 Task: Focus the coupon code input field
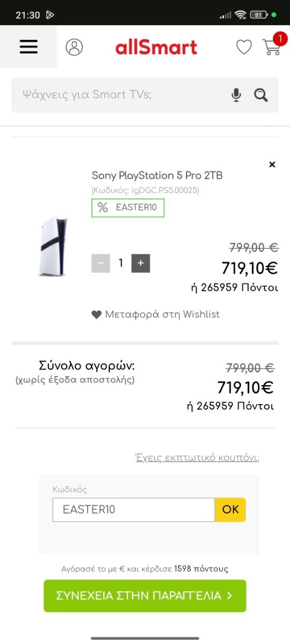click(134, 510)
